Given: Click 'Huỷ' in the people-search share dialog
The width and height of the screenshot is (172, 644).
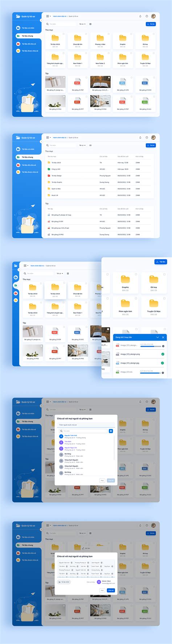Looking at the screenshot, I should (x=102, y=480).
